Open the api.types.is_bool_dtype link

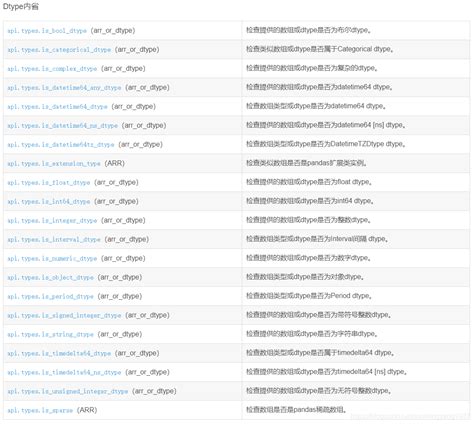(47, 31)
